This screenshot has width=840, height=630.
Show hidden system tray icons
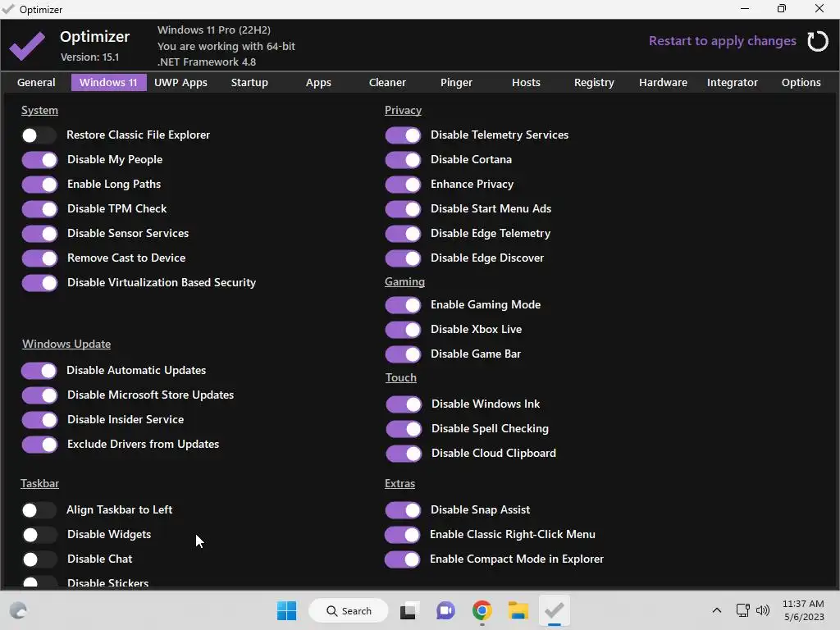point(717,610)
